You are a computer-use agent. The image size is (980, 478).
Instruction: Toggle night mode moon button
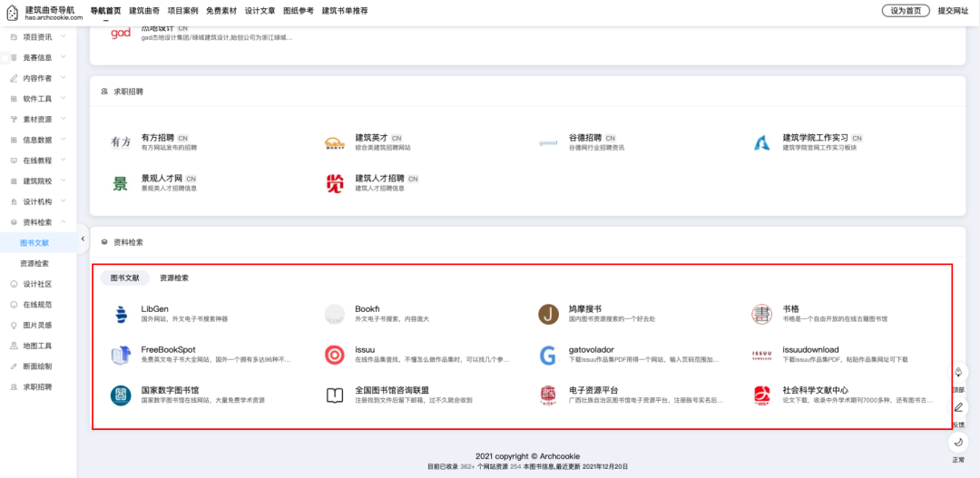coord(958,443)
